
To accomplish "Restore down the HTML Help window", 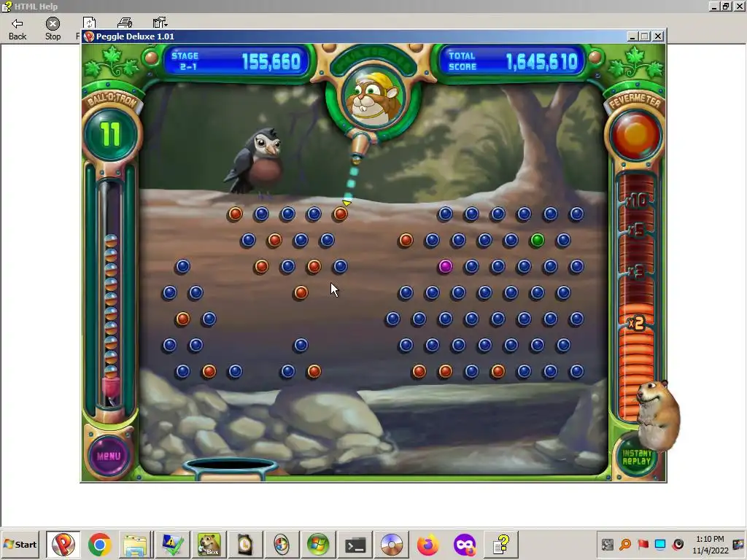I will pyautogui.click(x=726, y=6).
